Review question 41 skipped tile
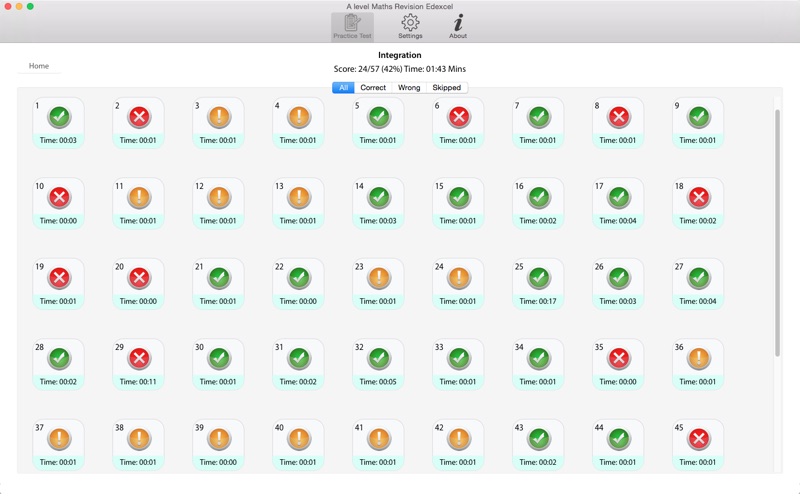800x500 pixels. coord(378,445)
